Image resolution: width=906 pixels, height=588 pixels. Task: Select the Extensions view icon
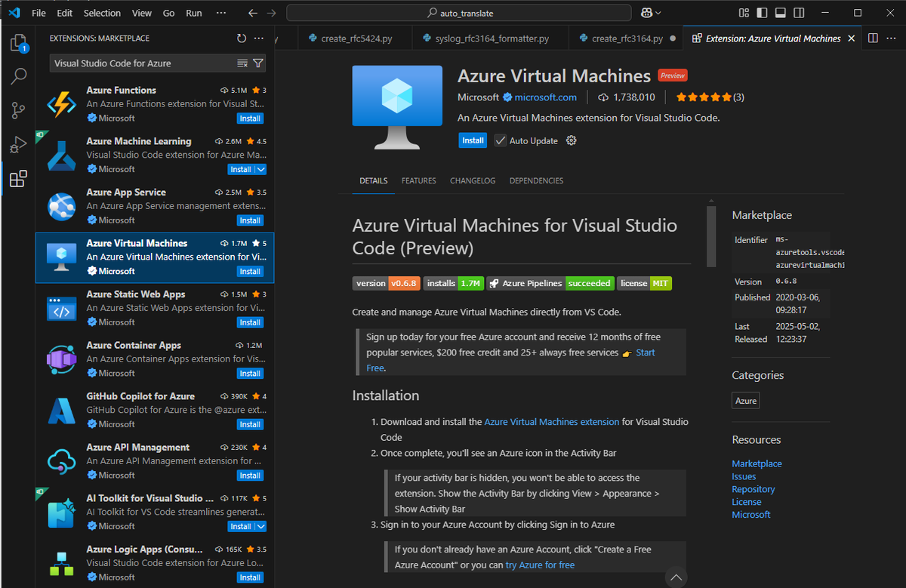click(x=18, y=179)
